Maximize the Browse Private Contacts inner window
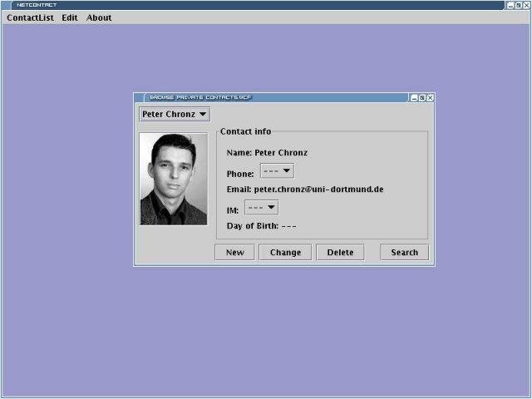 422,98
